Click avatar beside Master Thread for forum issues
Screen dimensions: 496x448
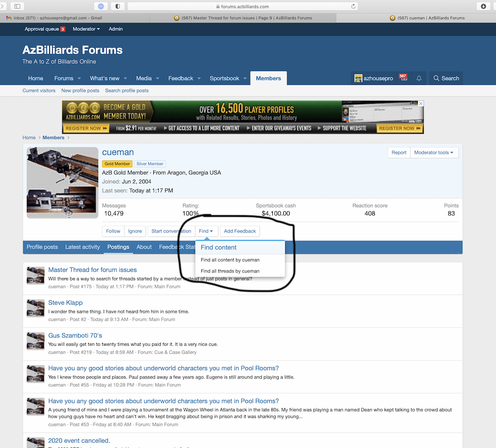35,275
